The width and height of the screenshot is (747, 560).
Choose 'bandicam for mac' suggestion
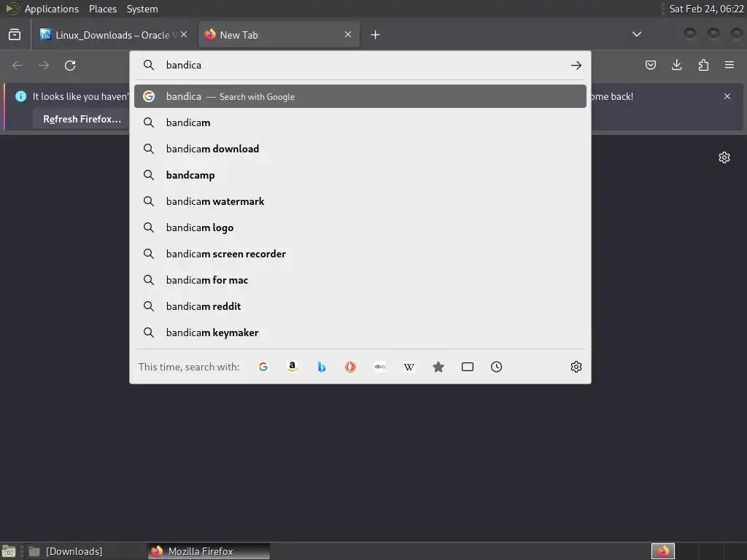click(x=360, y=279)
